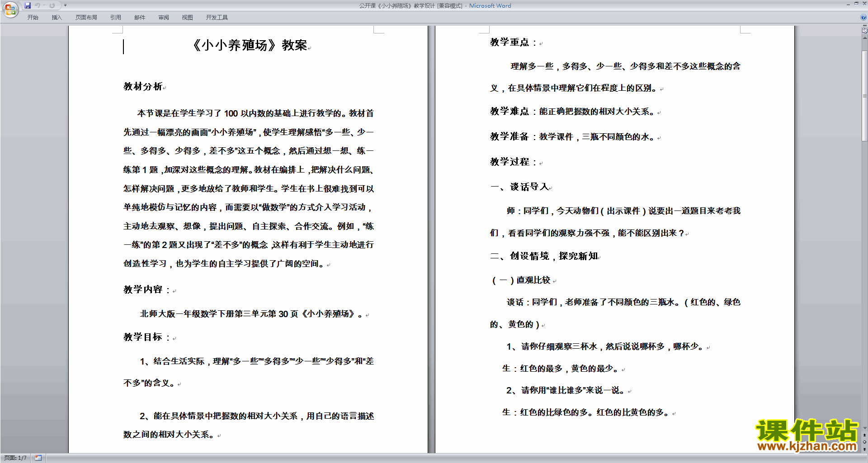Click the line 2、请你用“谁比谁多”来说一说。

(x=566, y=390)
